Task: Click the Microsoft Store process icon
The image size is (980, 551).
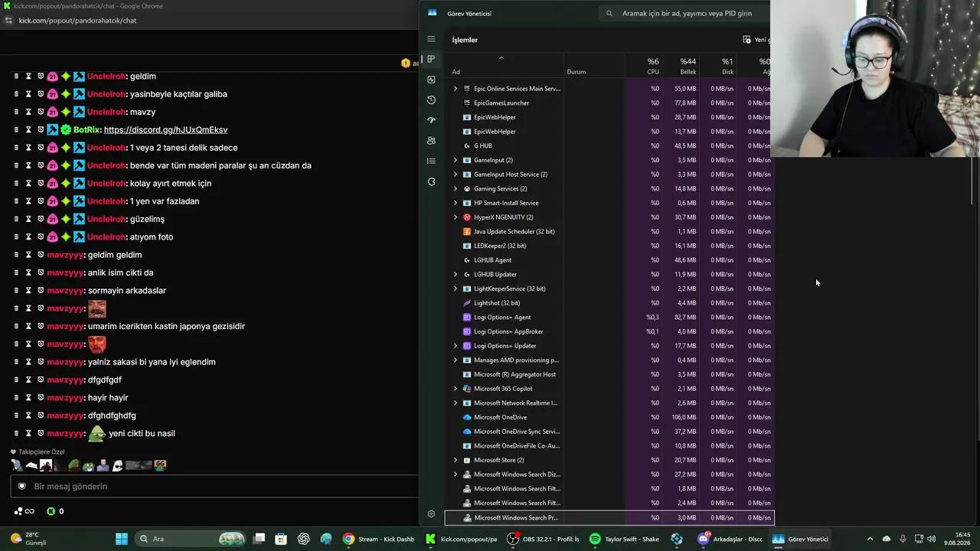Action: coord(467,460)
